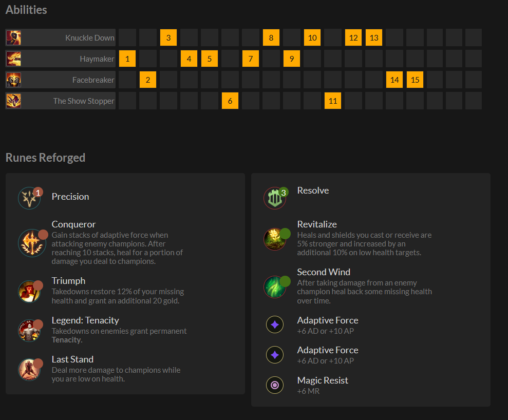508x420 pixels.
Task: Click the Magic Resist shard icon
Action: 275,385
